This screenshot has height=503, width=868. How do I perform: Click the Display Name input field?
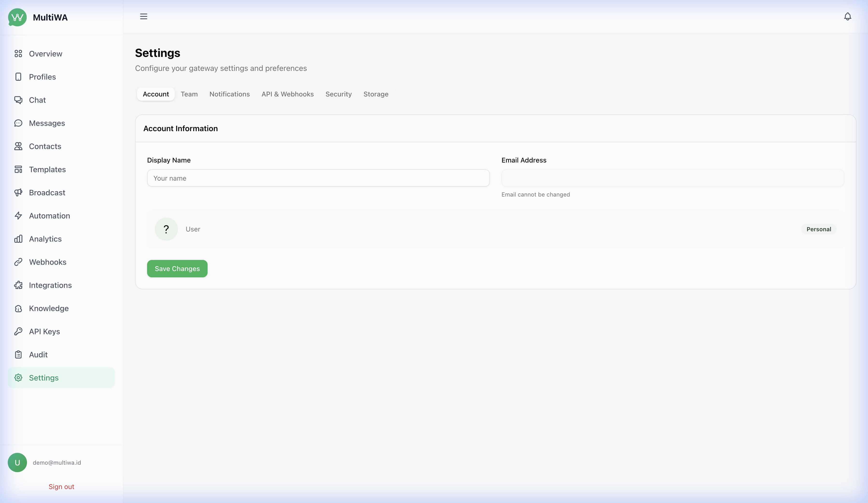[318, 178]
